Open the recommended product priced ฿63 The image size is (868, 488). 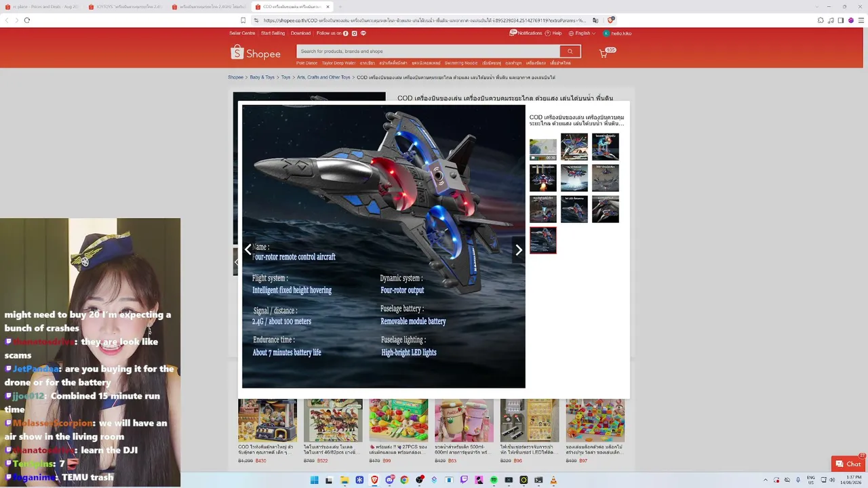tap(464, 430)
